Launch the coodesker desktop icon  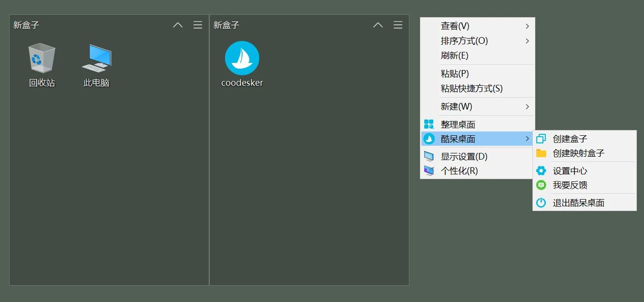tap(242, 57)
